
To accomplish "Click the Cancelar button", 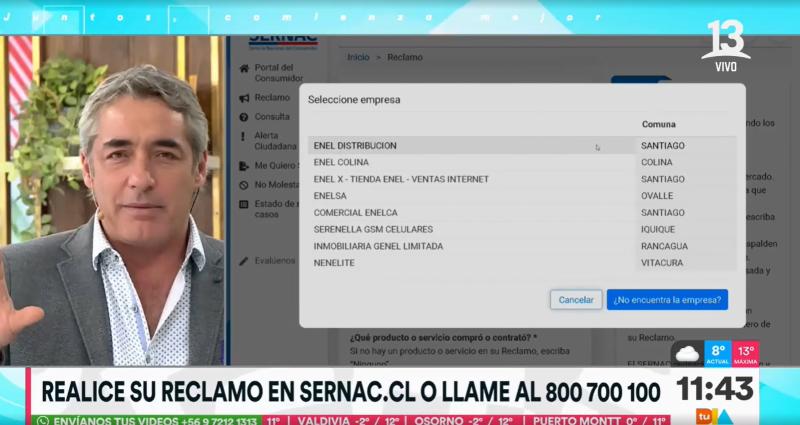I will [576, 300].
